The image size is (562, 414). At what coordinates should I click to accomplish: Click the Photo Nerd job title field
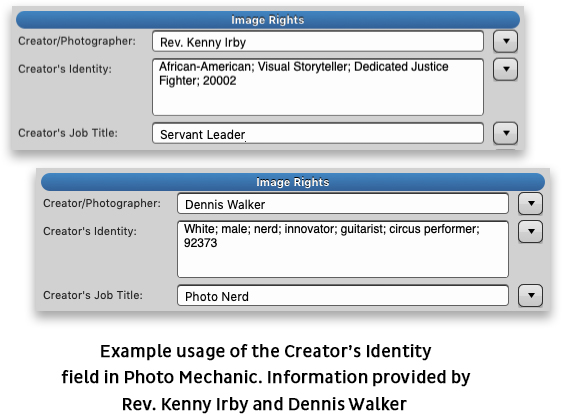coord(343,296)
